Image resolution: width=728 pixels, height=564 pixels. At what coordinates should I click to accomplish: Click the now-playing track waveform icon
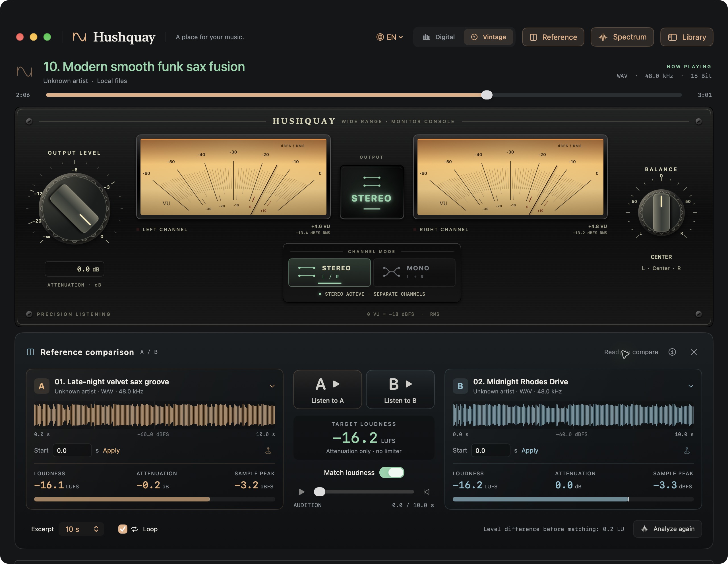point(24,71)
